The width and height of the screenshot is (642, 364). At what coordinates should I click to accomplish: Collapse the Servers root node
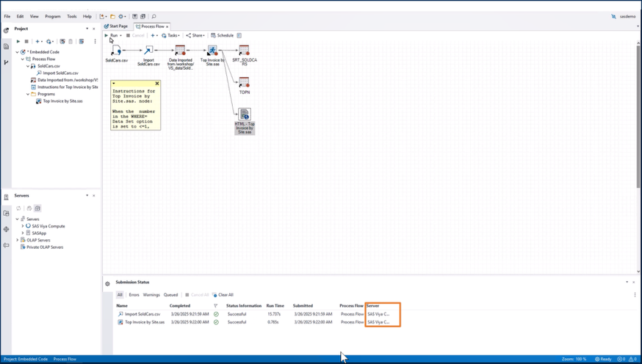pyautogui.click(x=17, y=219)
